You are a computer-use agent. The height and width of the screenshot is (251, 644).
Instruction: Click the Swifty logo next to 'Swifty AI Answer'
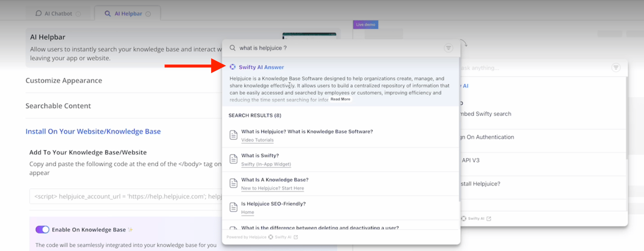[232, 67]
